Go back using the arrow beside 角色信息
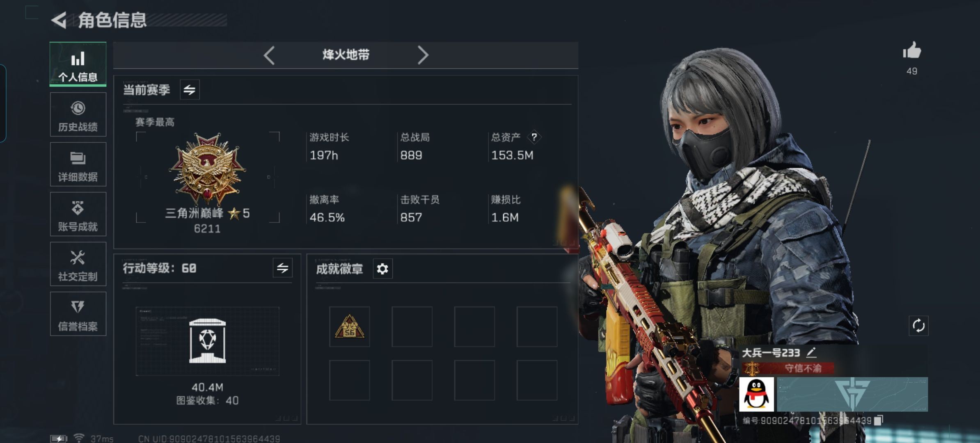Image resolution: width=980 pixels, height=443 pixels. (x=60, y=20)
